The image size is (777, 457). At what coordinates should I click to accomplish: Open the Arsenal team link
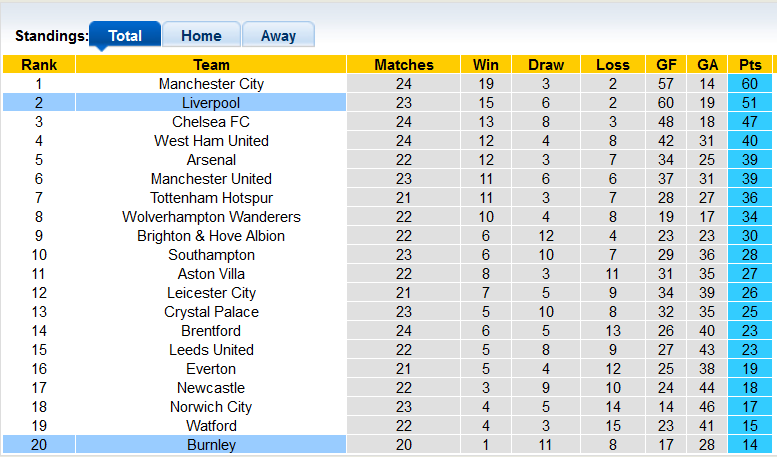pos(211,160)
